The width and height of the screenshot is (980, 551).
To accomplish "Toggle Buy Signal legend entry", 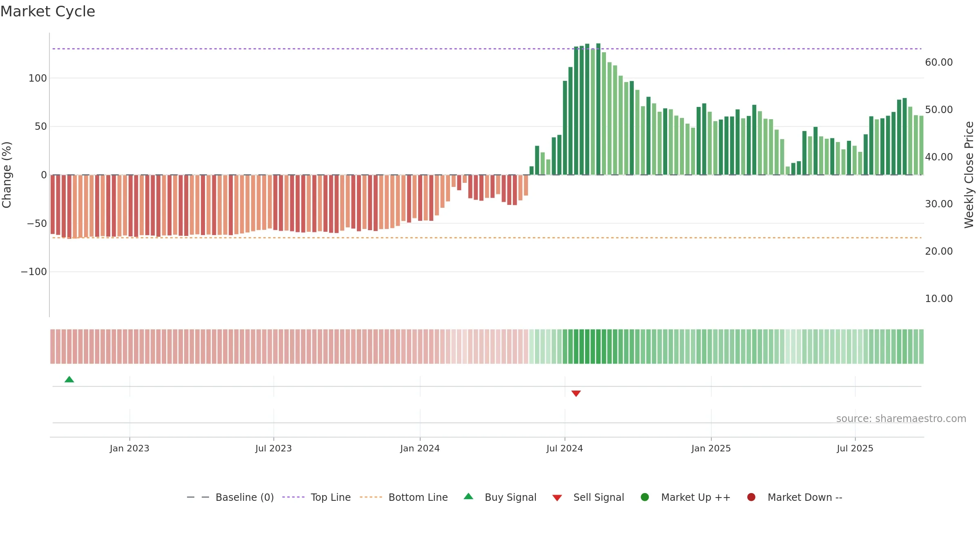I will point(500,498).
